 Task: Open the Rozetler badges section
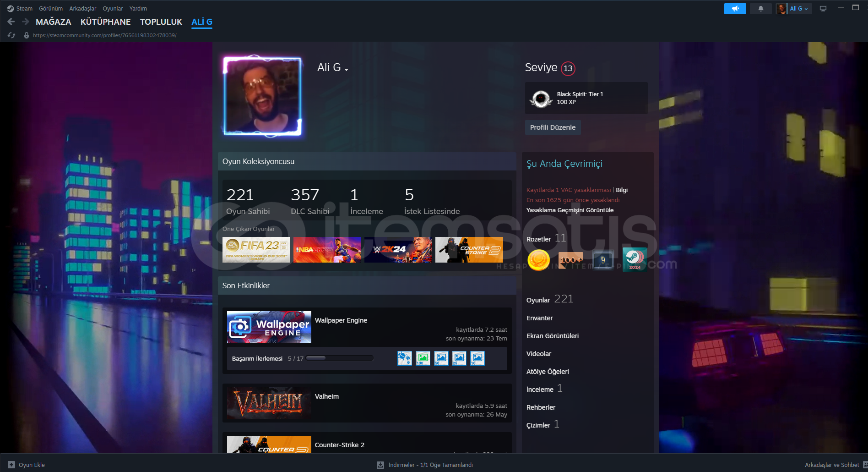pos(546,239)
